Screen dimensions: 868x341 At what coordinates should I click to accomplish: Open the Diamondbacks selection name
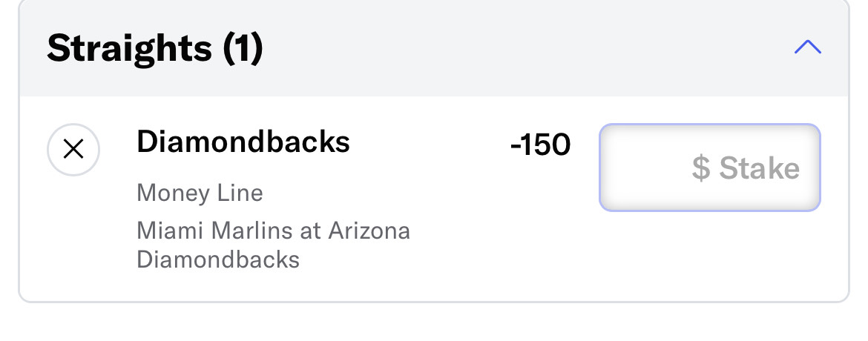pyautogui.click(x=243, y=141)
